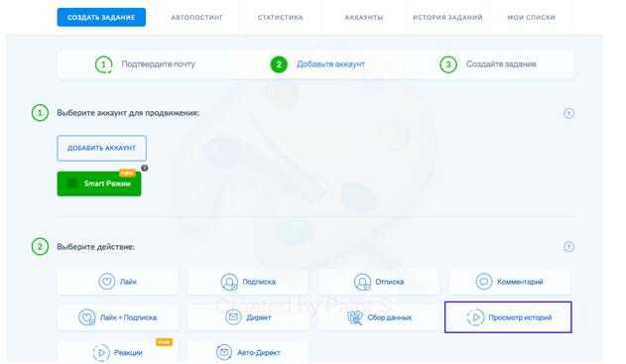Open help icon beside Выберите аккаунт для продвижения
626x364 pixels.
tap(568, 113)
